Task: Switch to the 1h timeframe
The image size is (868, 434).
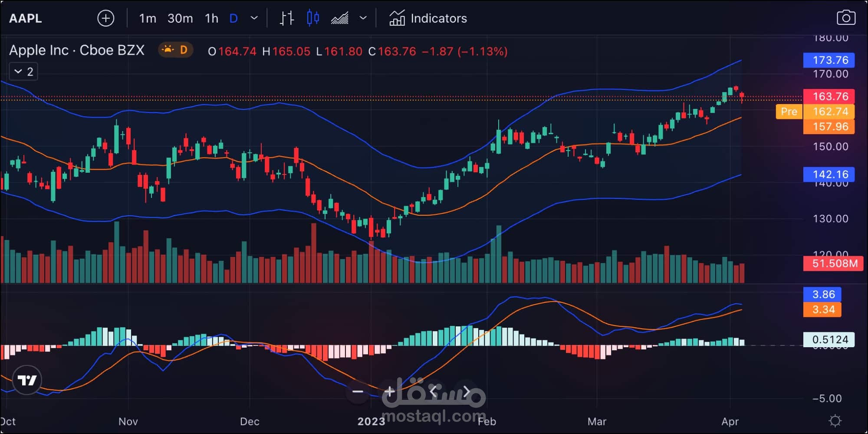Action: [x=211, y=18]
